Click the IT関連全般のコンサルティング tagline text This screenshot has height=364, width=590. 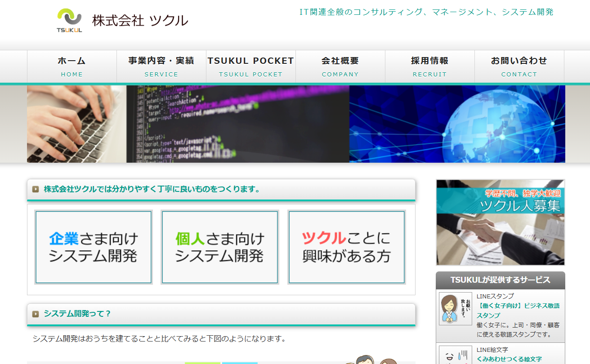[426, 12]
